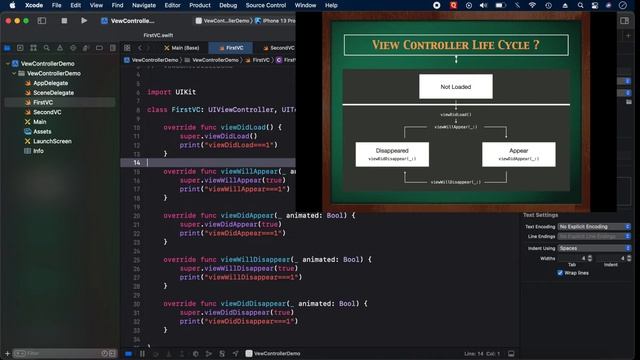Image resolution: width=640 pixels, height=360 pixels.
Task: Run the project with the Play button
Action: pos(84,20)
